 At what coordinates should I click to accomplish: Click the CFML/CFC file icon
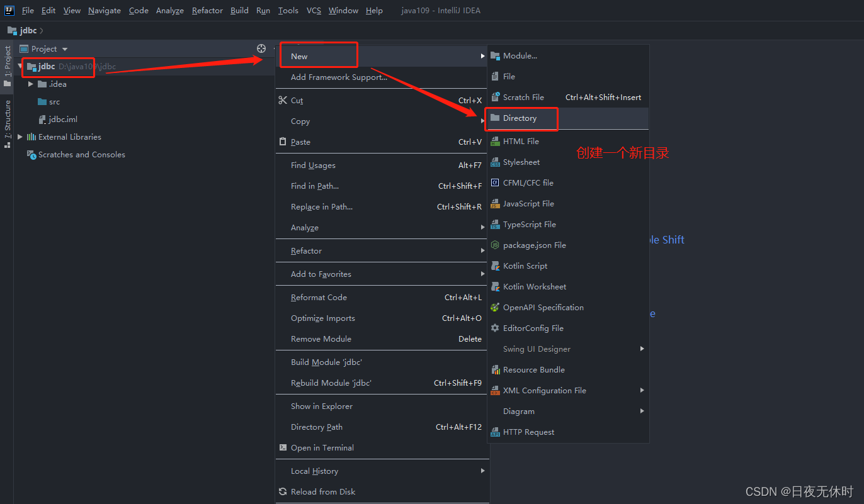[495, 182]
